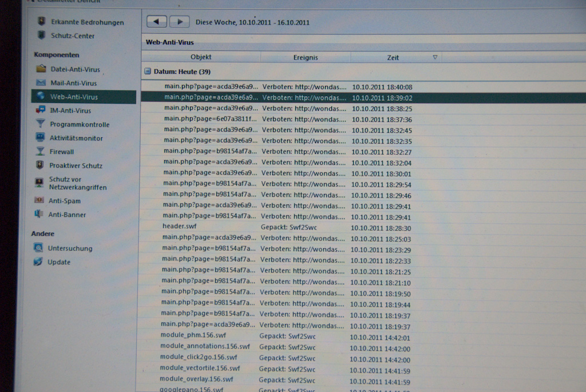
Task: Select the row timed 10.10.2011 18:32:27
Action: [363, 152]
